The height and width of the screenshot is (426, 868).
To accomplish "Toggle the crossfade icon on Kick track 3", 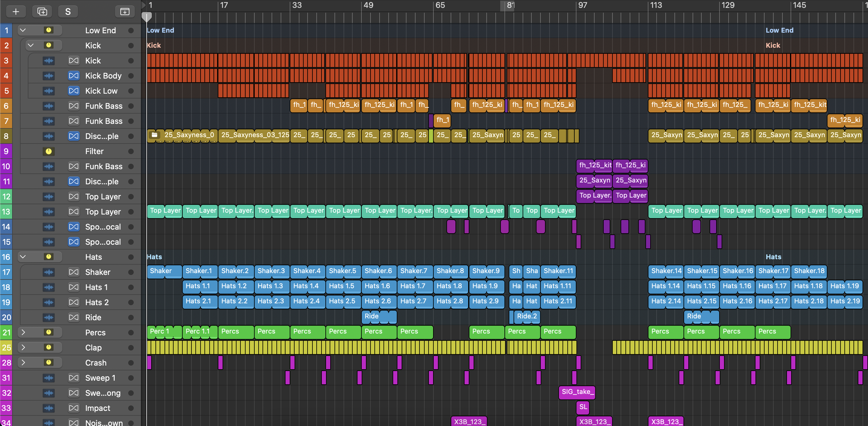I will [73, 60].
